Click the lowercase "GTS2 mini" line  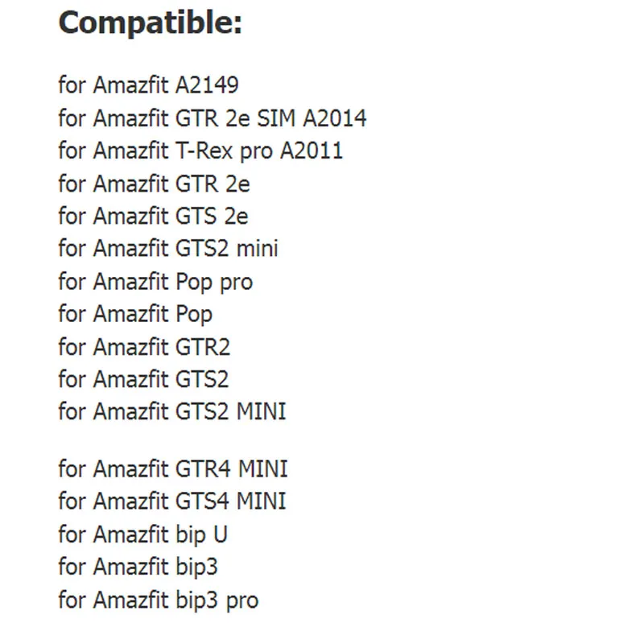point(168,249)
